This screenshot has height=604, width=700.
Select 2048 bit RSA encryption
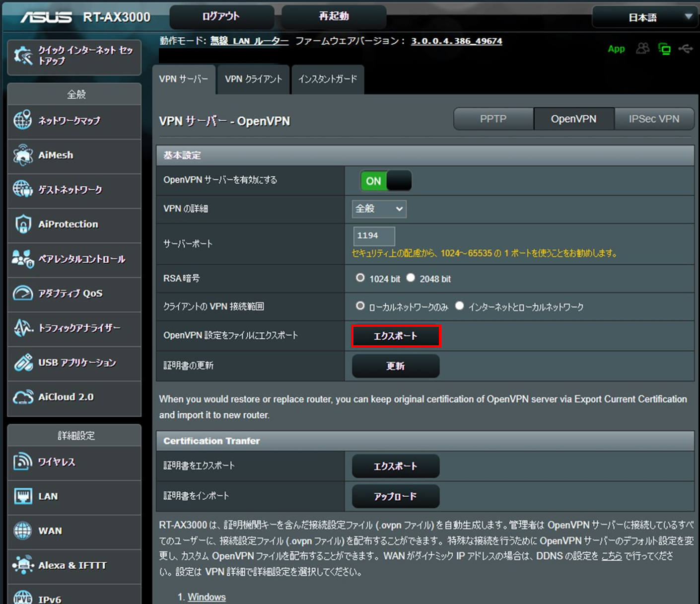tap(411, 278)
